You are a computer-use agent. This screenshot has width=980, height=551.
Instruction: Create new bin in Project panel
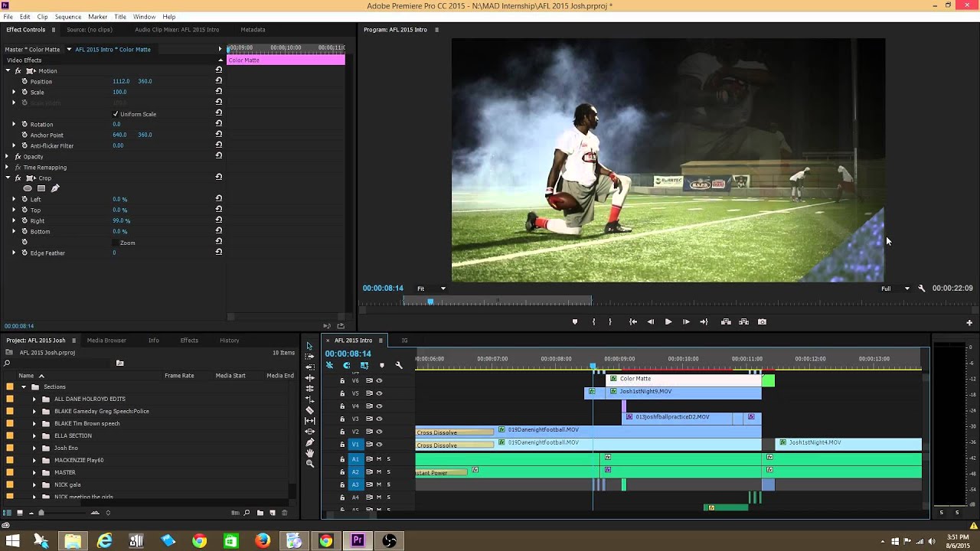[x=260, y=513]
